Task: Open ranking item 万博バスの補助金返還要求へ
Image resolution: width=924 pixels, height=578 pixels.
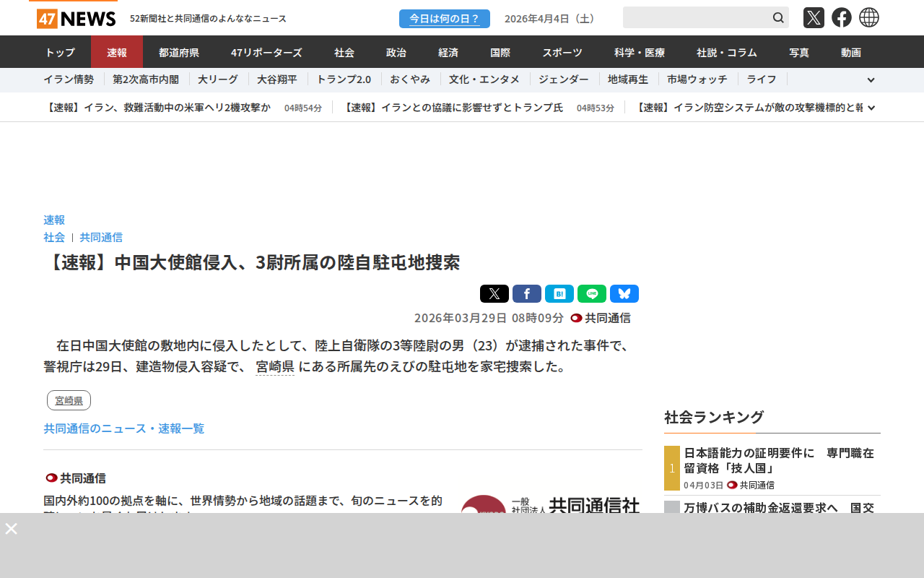Action: pos(780,507)
